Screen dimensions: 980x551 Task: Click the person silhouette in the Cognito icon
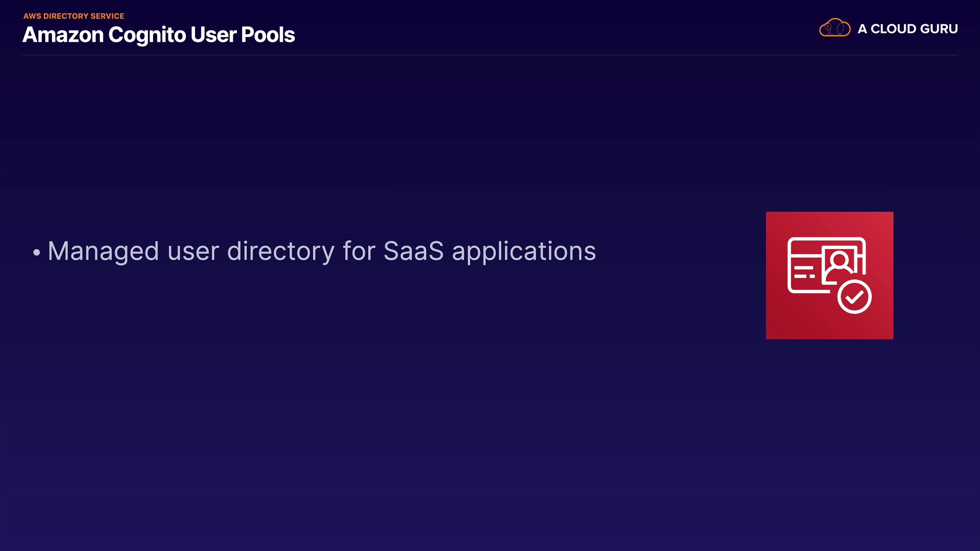click(x=839, y=261)
